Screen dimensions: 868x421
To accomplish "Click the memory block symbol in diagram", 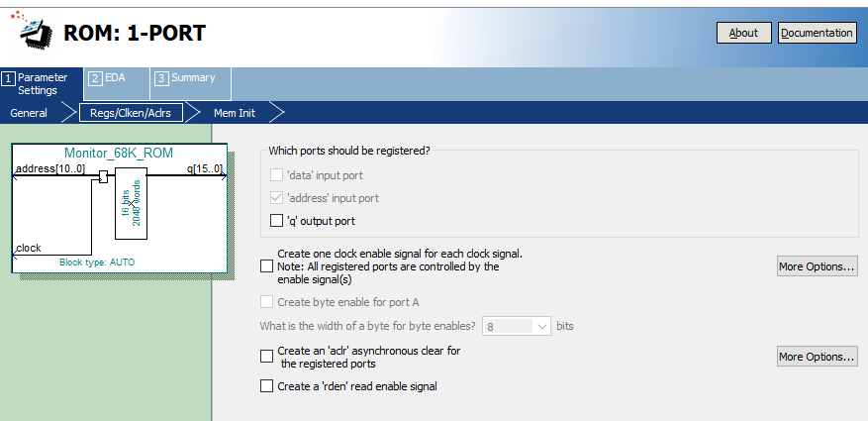I will 131,202.
